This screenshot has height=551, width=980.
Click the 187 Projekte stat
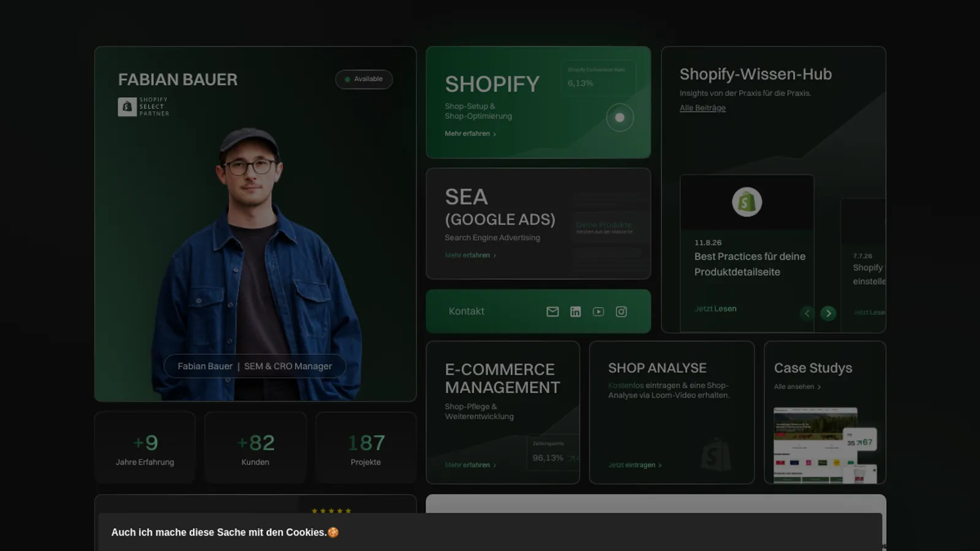(x=366, y=448)
